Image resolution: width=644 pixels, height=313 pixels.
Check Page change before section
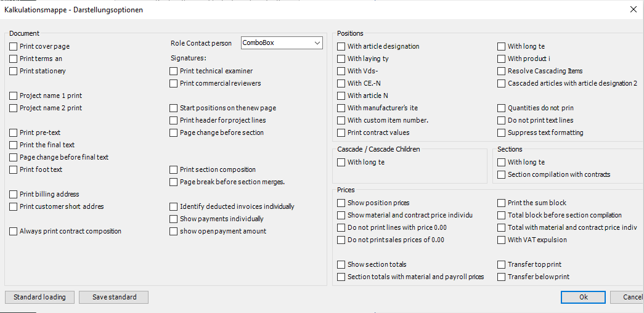tap(173, 132)
